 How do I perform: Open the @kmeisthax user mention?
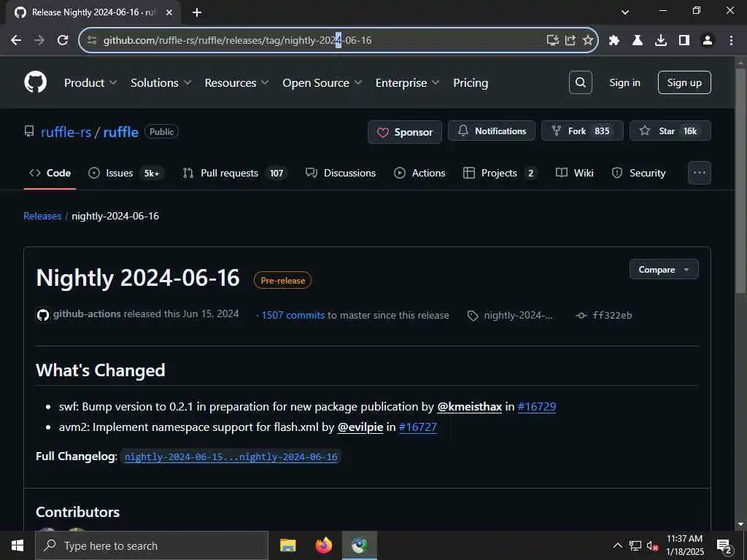coord(469,407)
